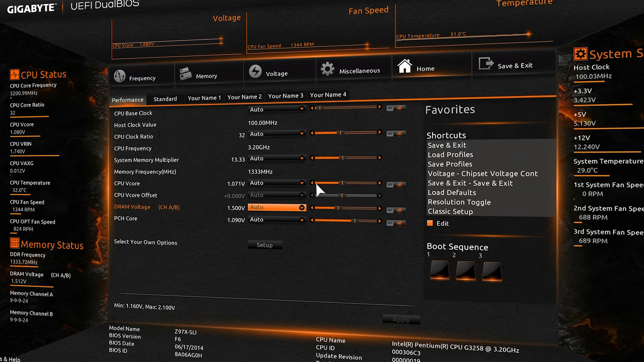Decrease CPU Base Clock with left arrow
The width and height of the screenshot is (644, 362).
coord(312,108)
